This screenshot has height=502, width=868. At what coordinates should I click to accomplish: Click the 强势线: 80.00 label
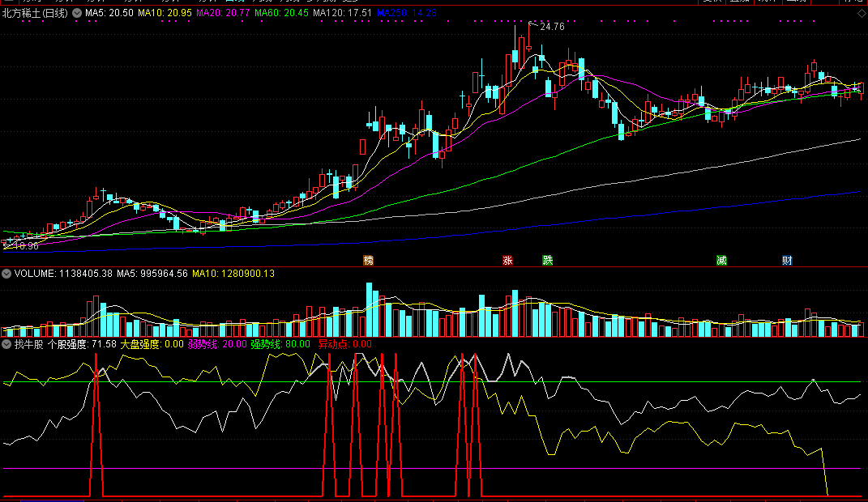(280, 344)
